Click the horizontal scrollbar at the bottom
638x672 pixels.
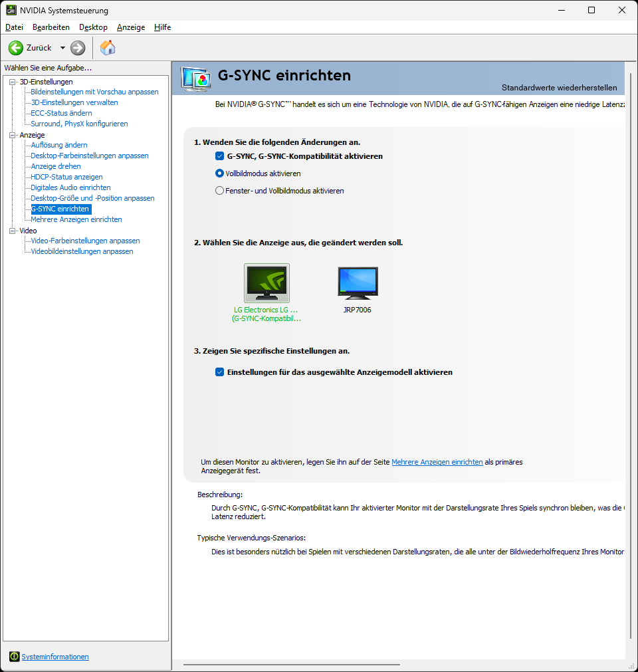[292, 665]
